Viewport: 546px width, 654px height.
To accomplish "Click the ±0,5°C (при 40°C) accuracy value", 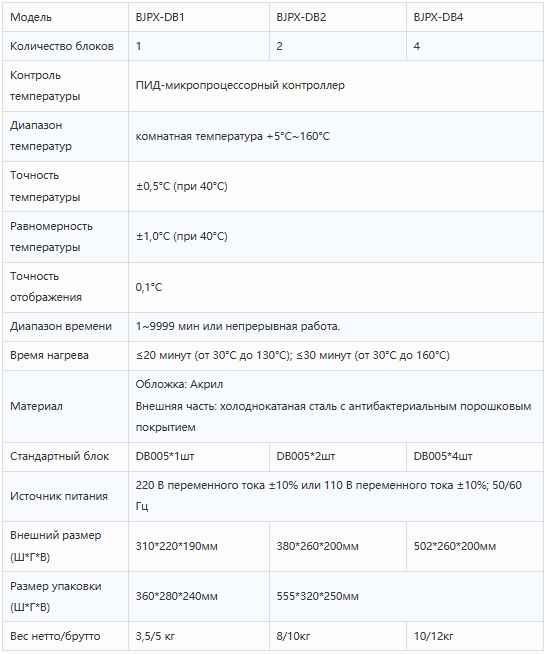I will tap(181, 186).
